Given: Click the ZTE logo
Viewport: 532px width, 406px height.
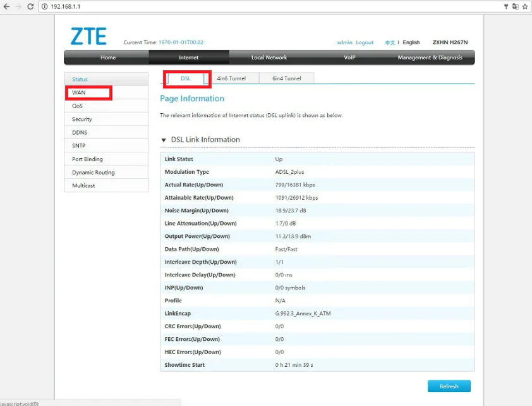Looking at the screenshot, I should (x=88, y=36).
